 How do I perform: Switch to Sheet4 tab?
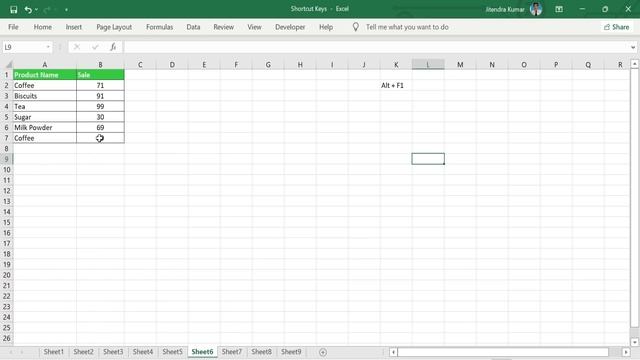click(x=143, y=351)
